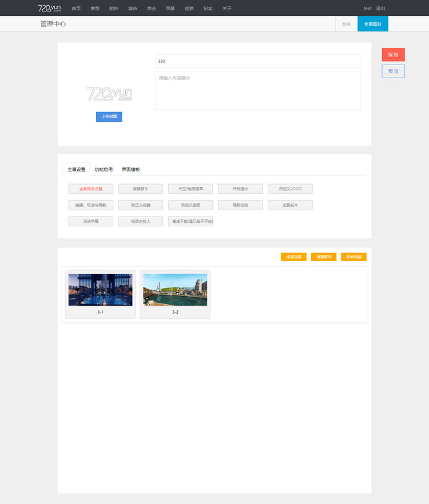Open the 首页 navigation item

click(x=76, y=9)
